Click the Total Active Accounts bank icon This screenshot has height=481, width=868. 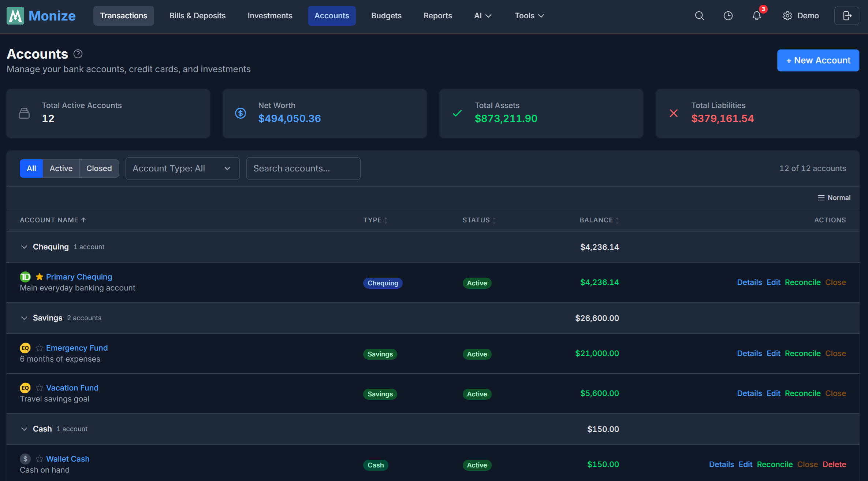point(24,113)
